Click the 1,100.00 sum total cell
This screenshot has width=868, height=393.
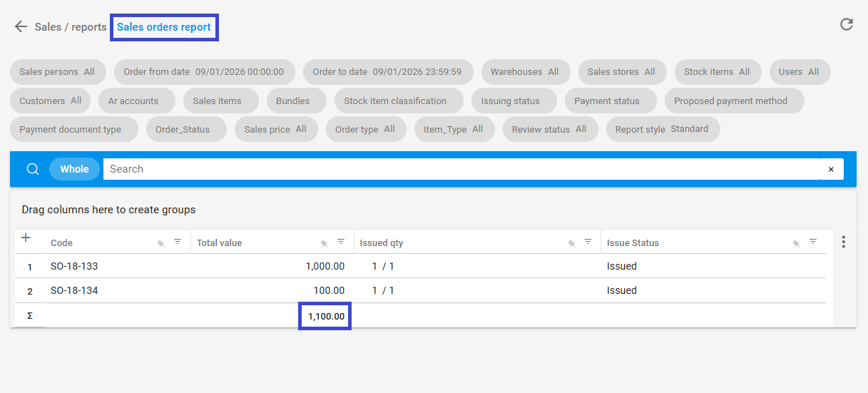(x=327, y=316)
